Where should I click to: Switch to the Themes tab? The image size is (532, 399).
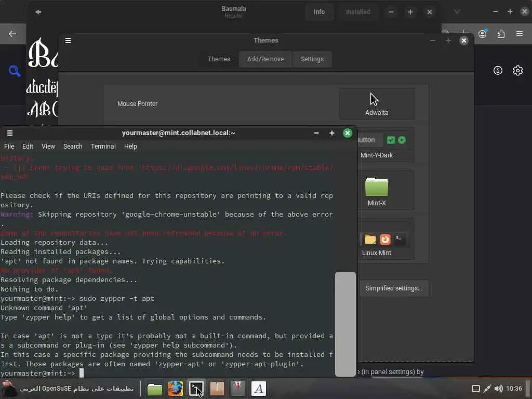pyautogui.click(x=219, y=59)
